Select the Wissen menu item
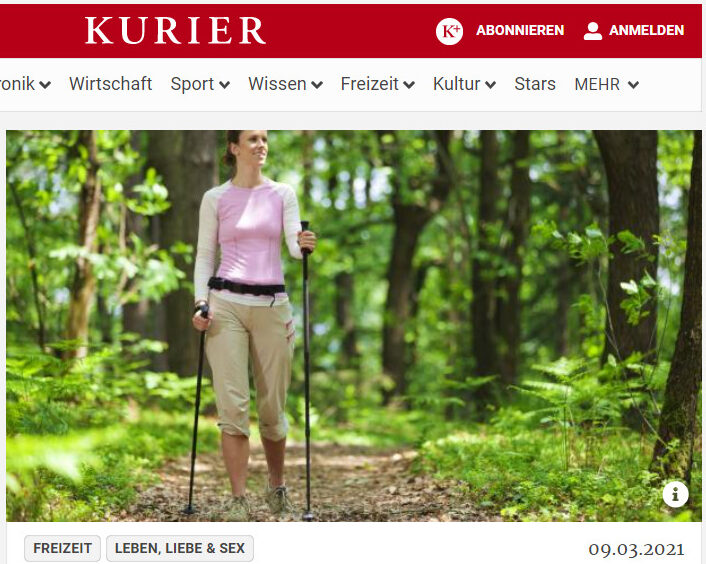 point(277,84)
